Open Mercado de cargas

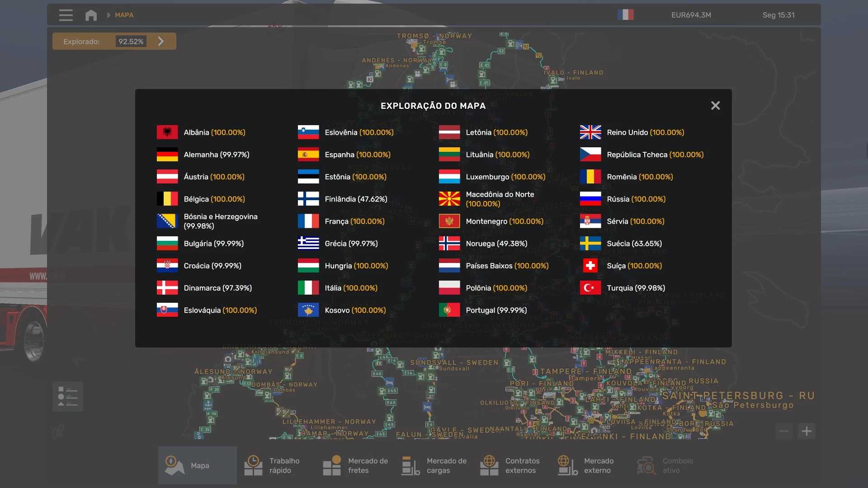click(433, 465)
